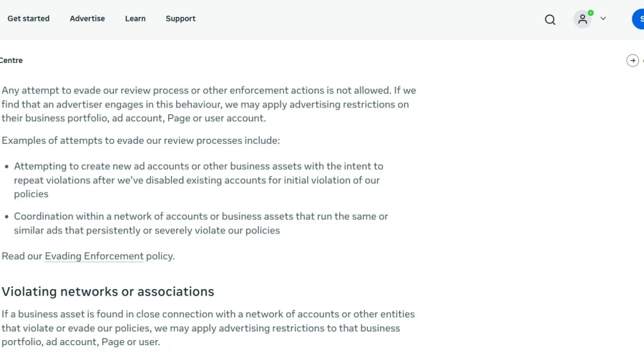The width and height of the screenshot is (644, 358).
Task: Click the bullet dot before Attempting to create
Action: tap(6, 166)
